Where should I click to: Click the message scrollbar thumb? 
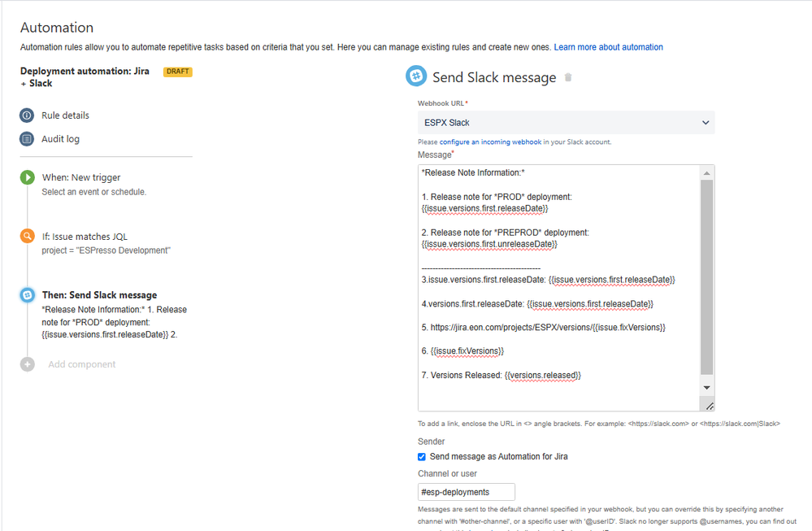[x=707, y=277]
